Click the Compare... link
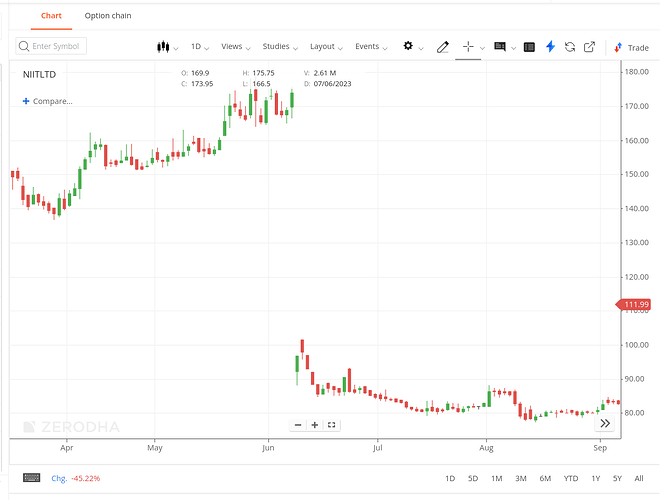The image size is (660, 500). tap(47, 101)
